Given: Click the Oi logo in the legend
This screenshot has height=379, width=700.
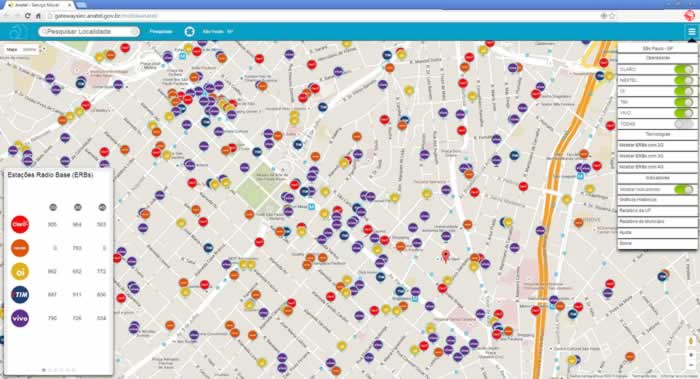Looking at the screenshot, I should (x=20, y=271).
